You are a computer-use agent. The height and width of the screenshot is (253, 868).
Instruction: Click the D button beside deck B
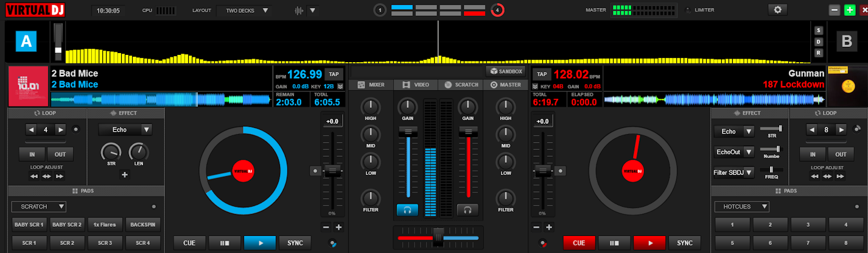[819, 41]
